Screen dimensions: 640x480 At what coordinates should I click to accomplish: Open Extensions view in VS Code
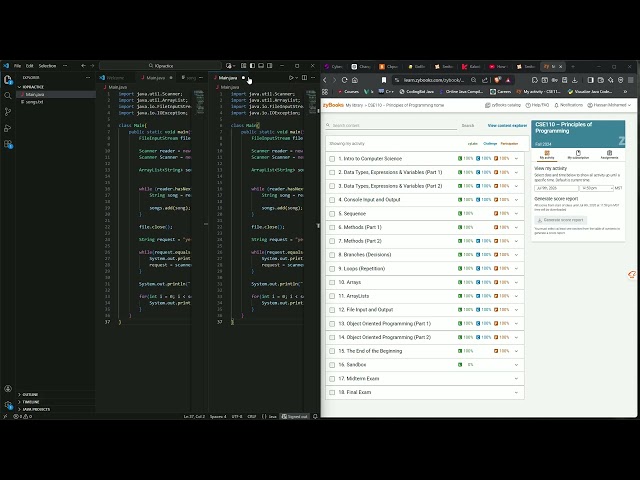[x=8, y=144]
